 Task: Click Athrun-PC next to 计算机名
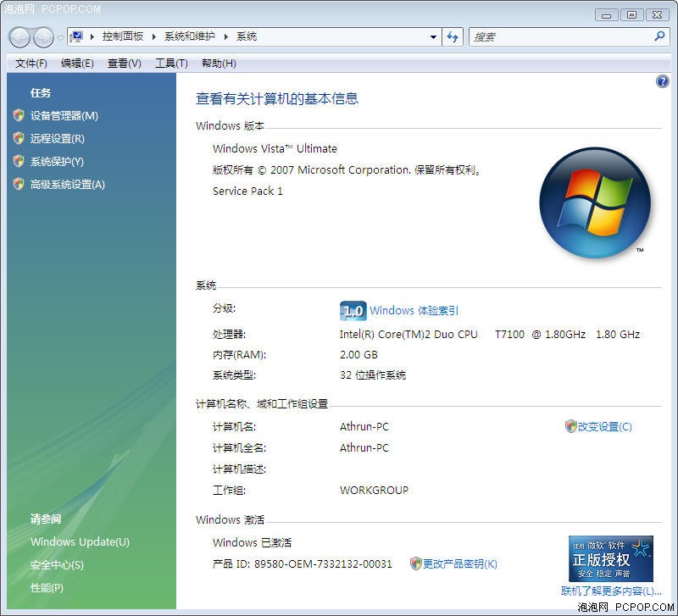click(364, 427)
